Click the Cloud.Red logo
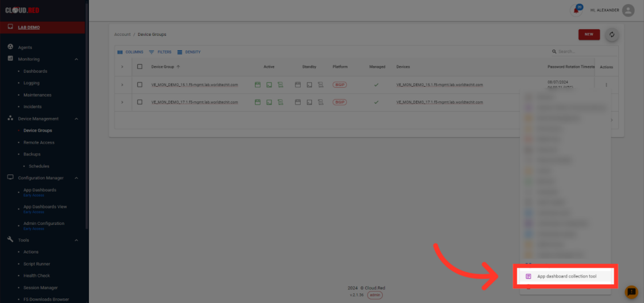The height and width of the screenshot is (303, 644). click(x=22, y=10)
